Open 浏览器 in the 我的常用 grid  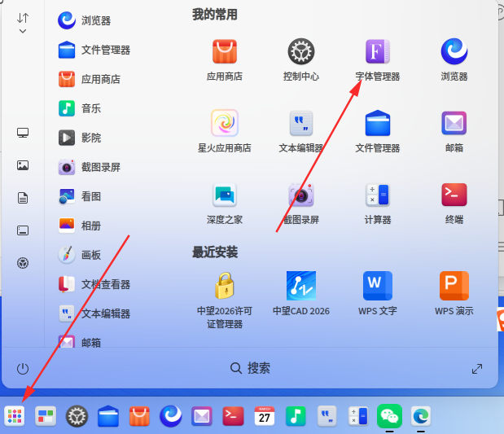[x=454, y=59]
